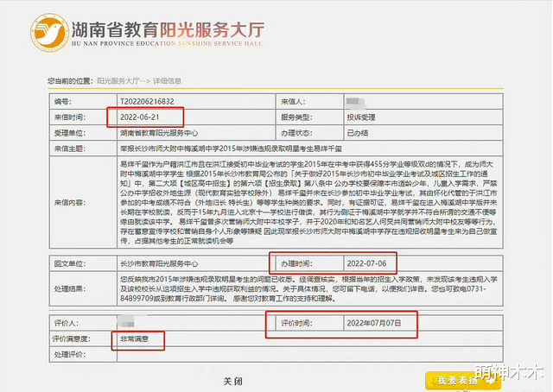Click the 来信人 field label
553x392 pixels.
[x=293, y=102]
